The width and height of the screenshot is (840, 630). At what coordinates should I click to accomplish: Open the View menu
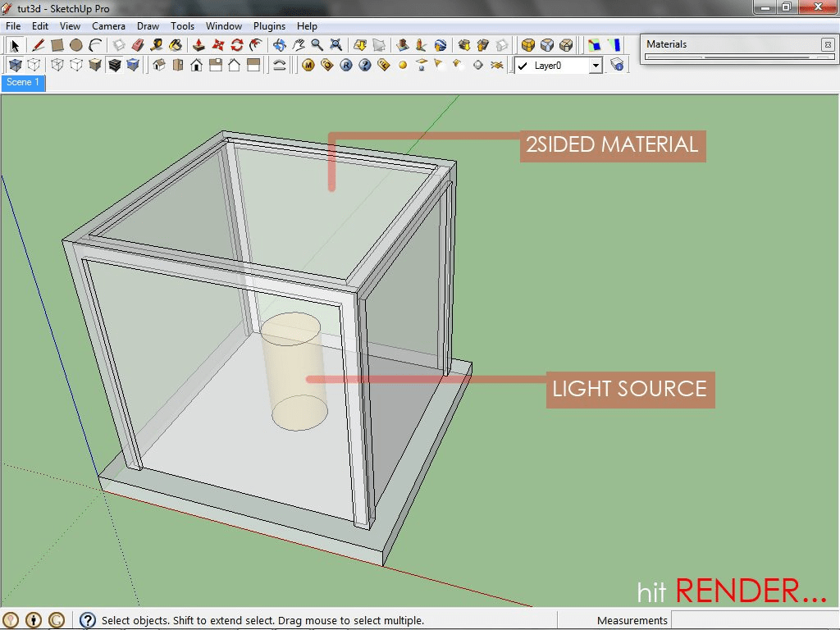coord(70,25)
